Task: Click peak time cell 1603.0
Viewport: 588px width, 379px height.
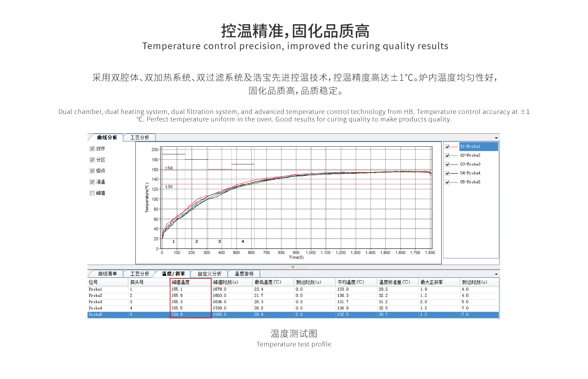Action: pos(219,296)
